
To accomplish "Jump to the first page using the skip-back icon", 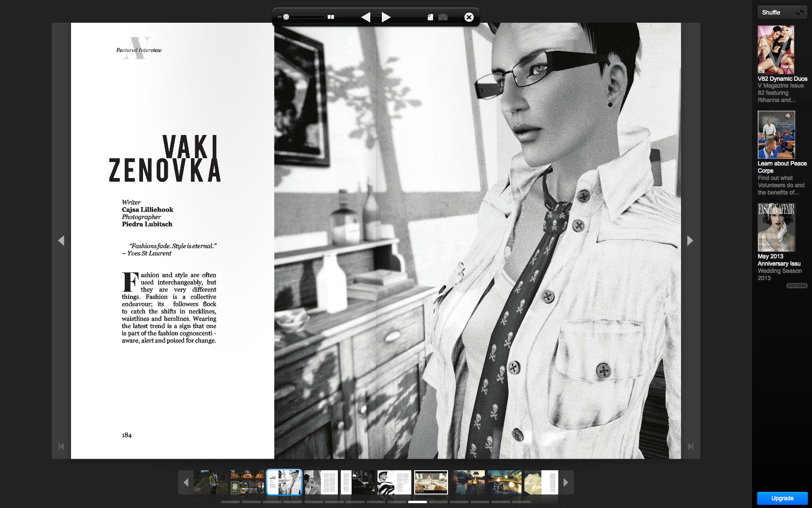I will 61,446.
